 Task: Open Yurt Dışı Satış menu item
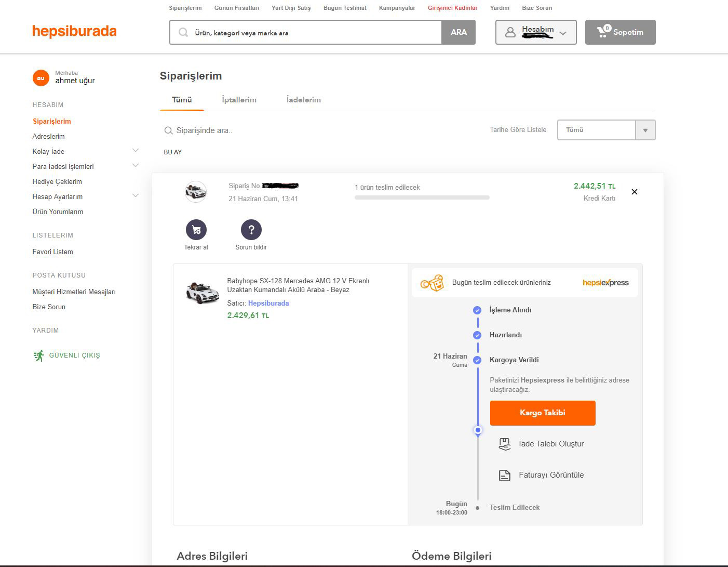tap(291, 8)
